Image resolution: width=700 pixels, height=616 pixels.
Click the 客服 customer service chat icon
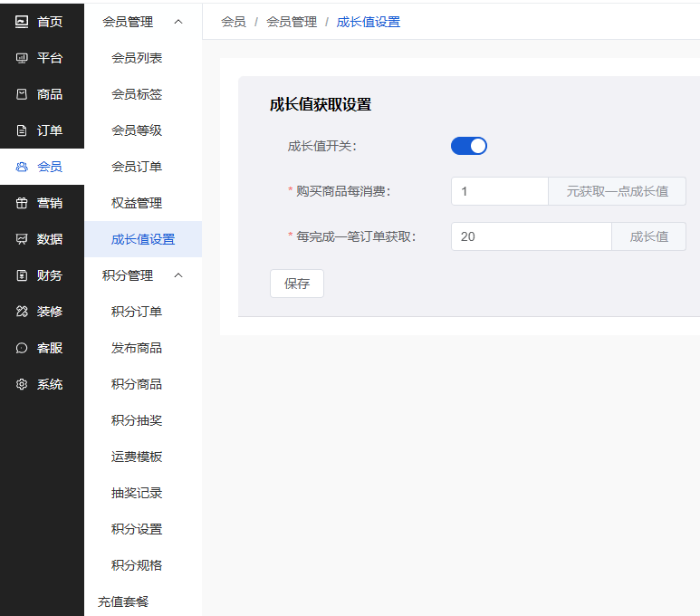coord(22,348)
